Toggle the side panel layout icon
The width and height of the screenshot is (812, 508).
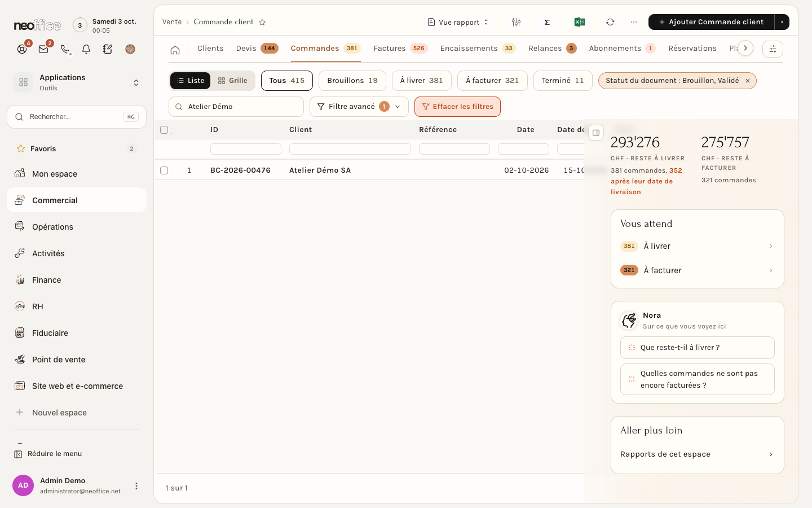596,133
